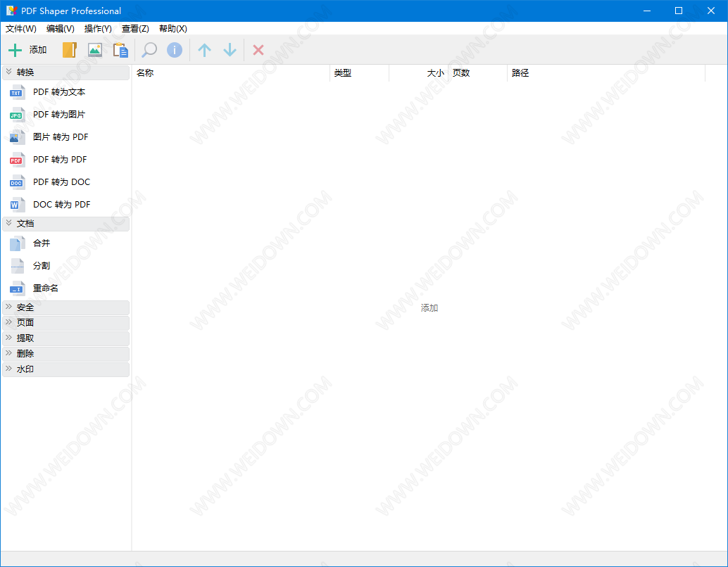Select PDF 转为文本 text
This screenshot has height=567, width=728.
point(59,92)
